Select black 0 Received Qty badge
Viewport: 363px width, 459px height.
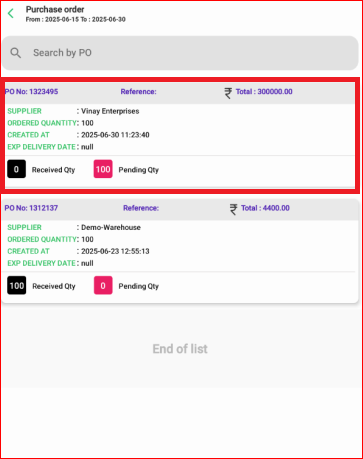click(x=16, y=169)
